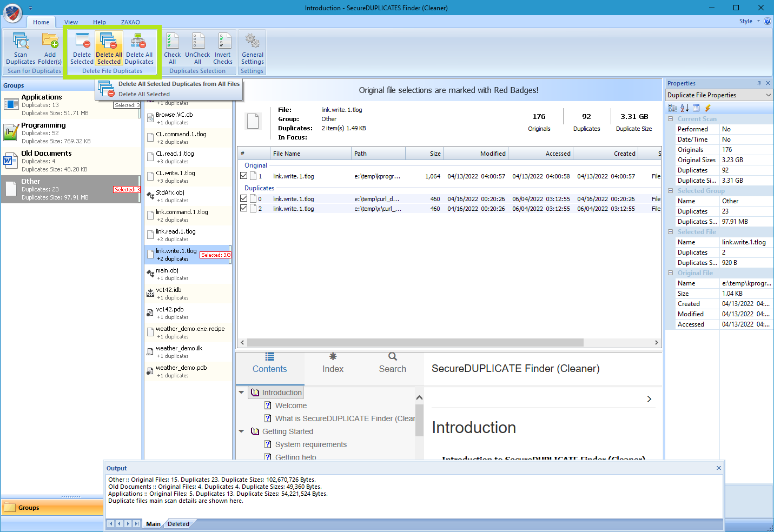
Task: Click the Categorized view icon in Properties
Action: tap(672, 108)
